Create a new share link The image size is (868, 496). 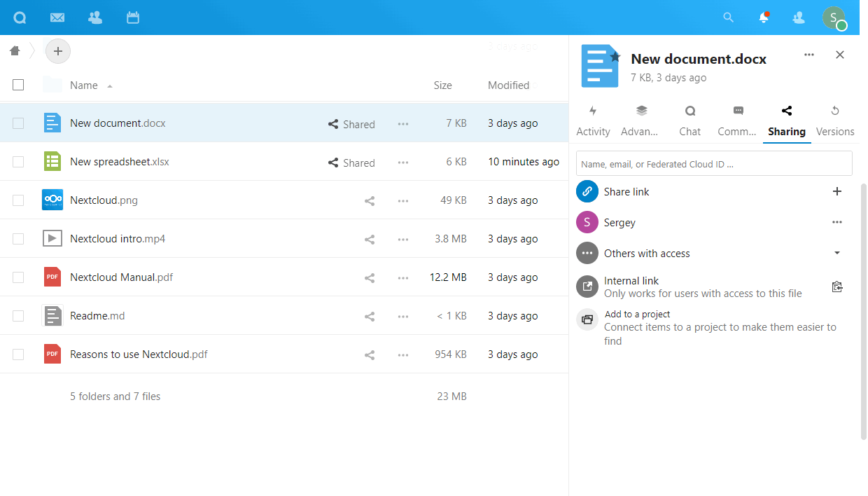point(836,191)
